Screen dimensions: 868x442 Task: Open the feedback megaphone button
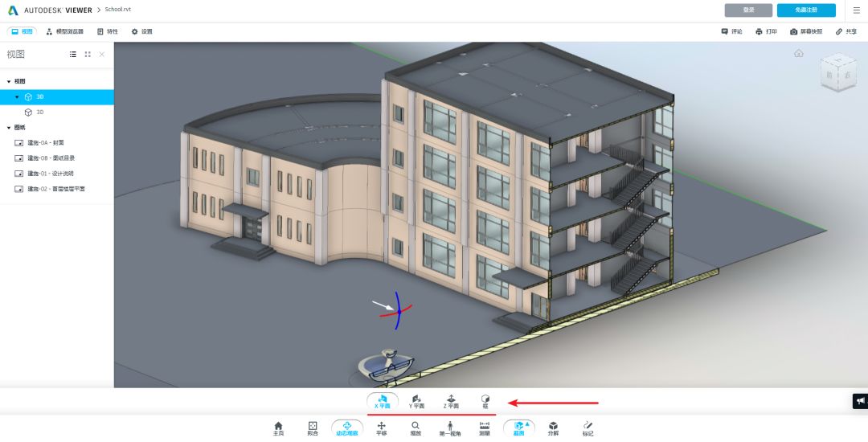pos(860,400)
